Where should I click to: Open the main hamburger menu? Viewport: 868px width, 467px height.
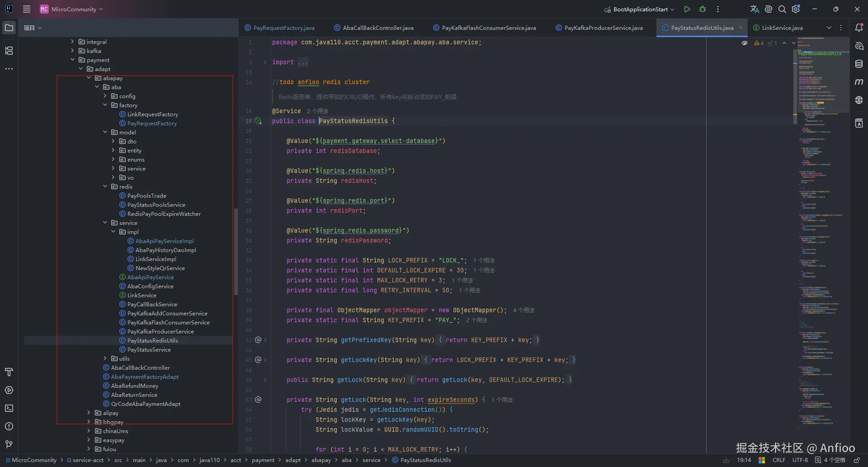tap(27, 9)
